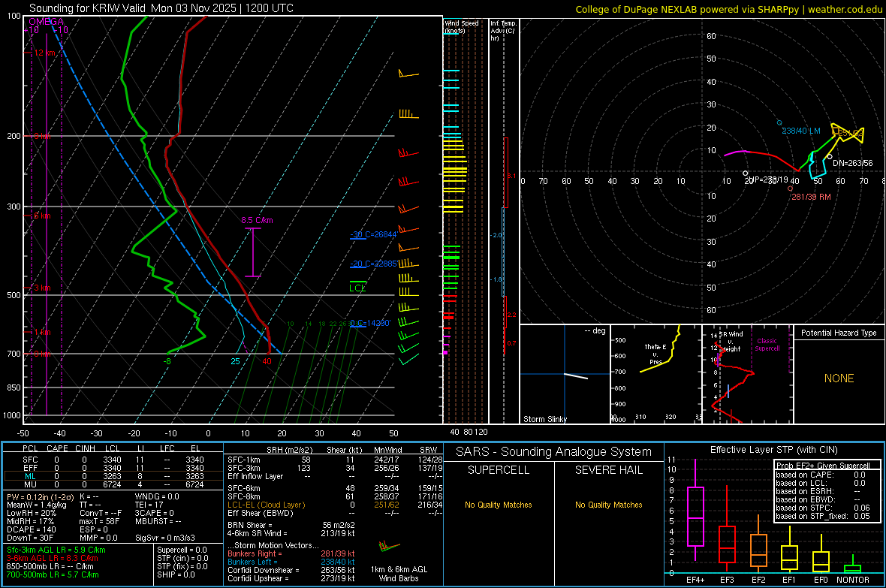This screenshot has width=886, height=588.
Task: Click the green LCL marker label
Action: coord(357,288)
